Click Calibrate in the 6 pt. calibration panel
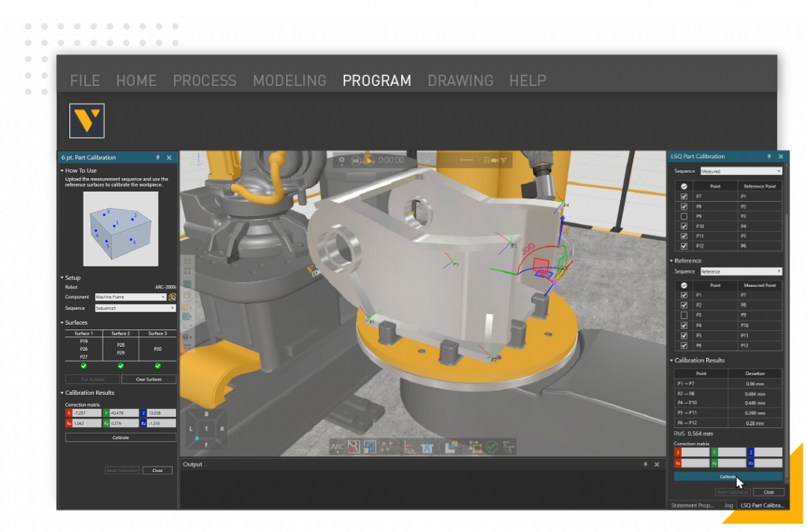 click(x=121, y=437)
